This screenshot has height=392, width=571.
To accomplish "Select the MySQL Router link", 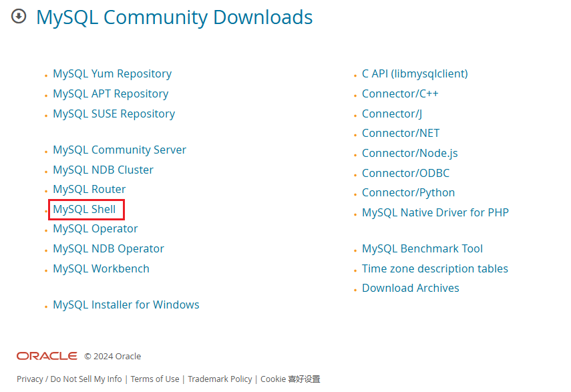I will 89,189.
